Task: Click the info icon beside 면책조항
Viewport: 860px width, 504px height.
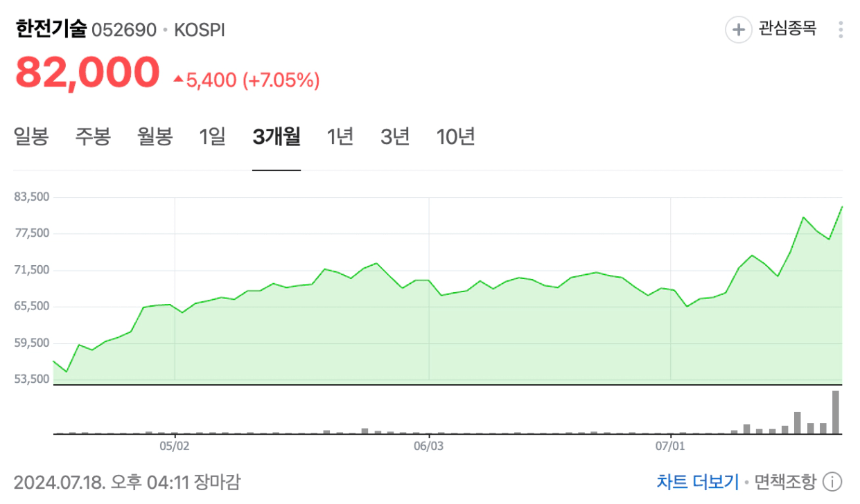Action: [x=832, y=482]
